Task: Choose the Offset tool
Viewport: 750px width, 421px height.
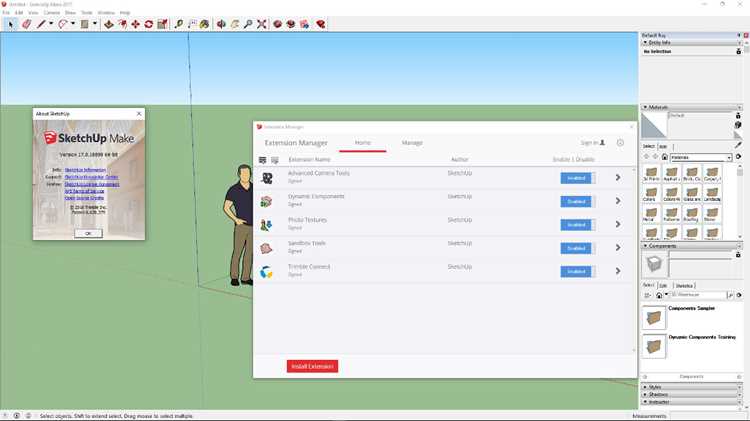Action: click(x=122, y=24)
